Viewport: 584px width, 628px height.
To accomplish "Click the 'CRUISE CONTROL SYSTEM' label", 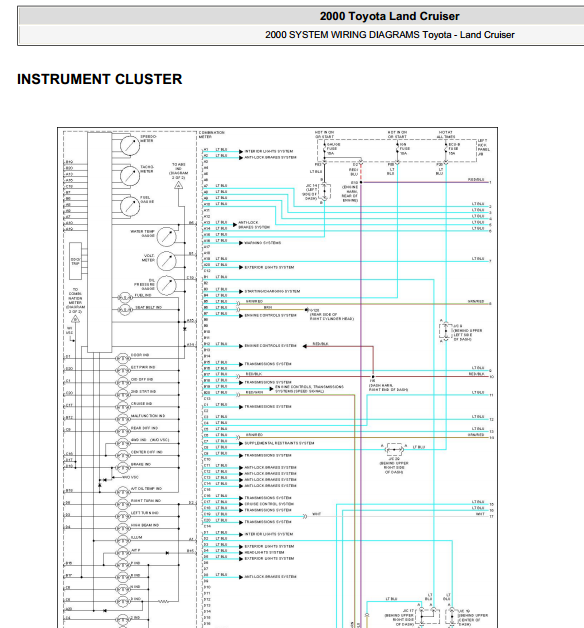I will [x=269, y=504].
